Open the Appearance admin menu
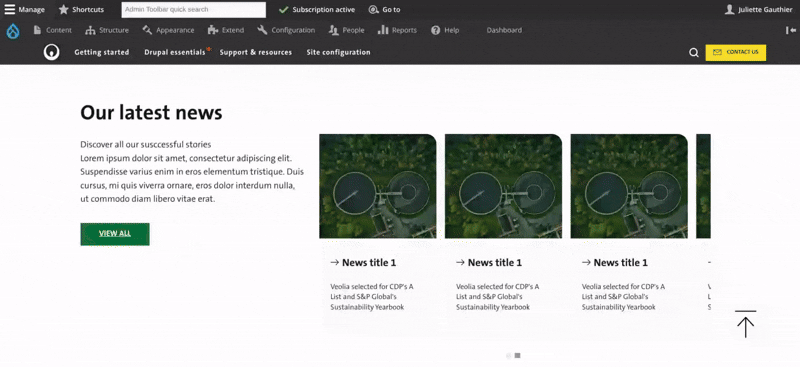Viewport: 800px width, 367px height. coord(168,30)
